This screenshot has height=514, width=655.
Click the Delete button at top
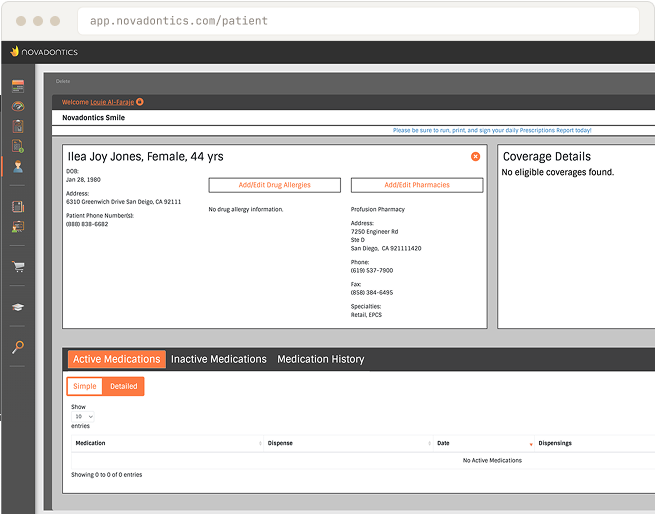point(63,81)
